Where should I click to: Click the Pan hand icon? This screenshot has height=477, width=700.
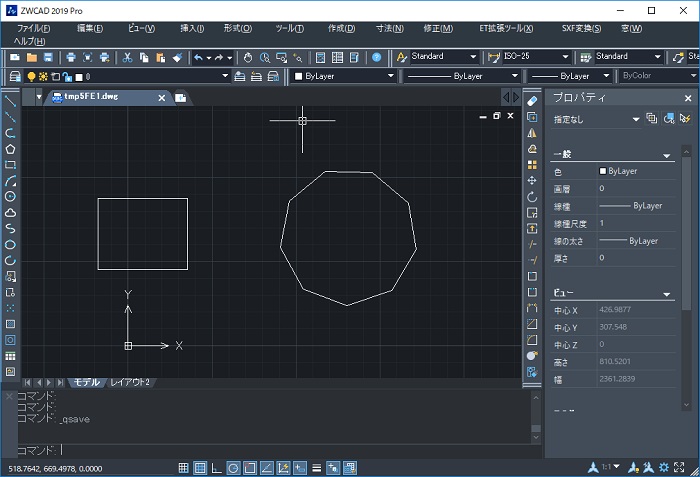click(x=248, y=57)
